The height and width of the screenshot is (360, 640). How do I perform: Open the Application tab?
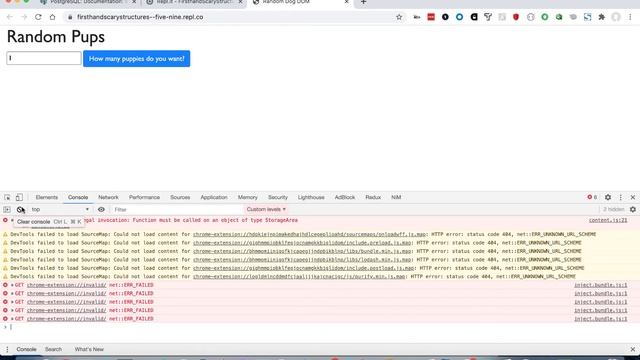(x=214, y=198)
